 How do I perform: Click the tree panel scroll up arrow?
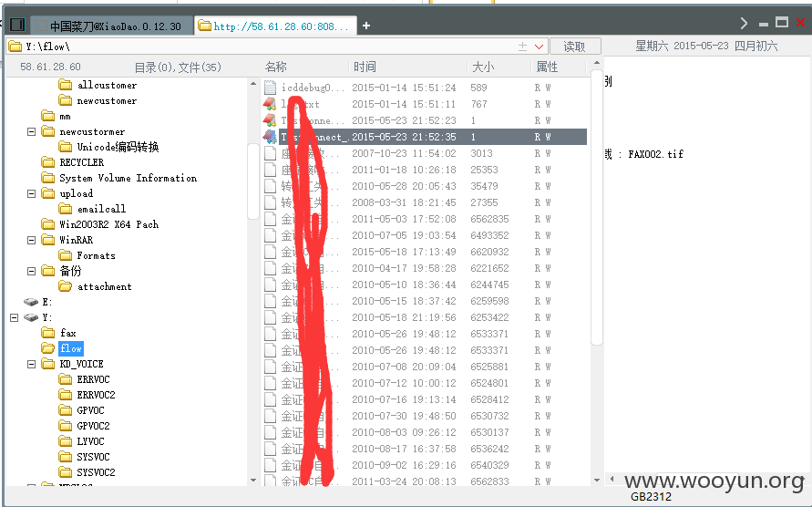click(x=253, y=84)
